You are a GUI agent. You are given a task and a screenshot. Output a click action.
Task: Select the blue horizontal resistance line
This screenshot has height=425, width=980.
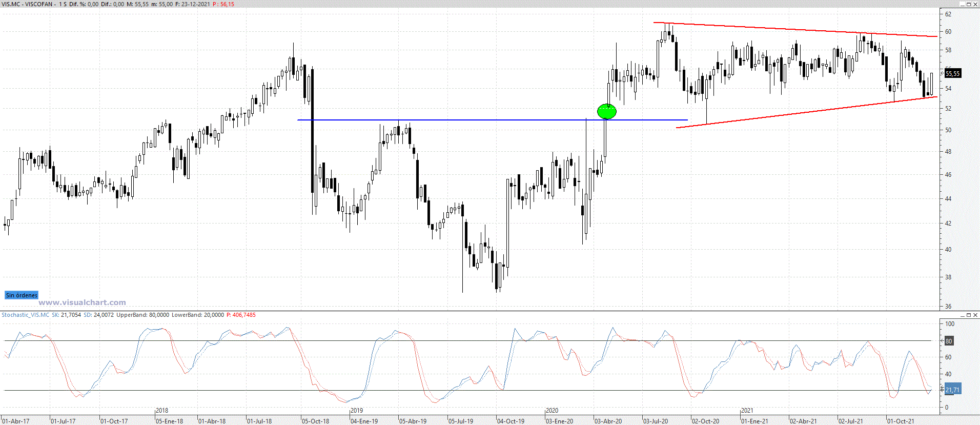(x=461, y=120)
